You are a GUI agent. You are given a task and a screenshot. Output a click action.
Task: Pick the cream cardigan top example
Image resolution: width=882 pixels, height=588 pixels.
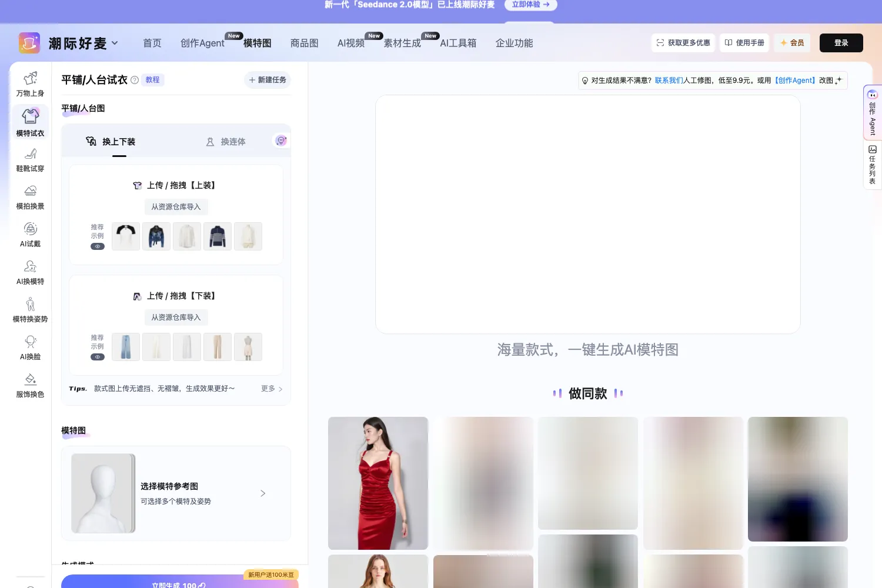tap(248, 236)
